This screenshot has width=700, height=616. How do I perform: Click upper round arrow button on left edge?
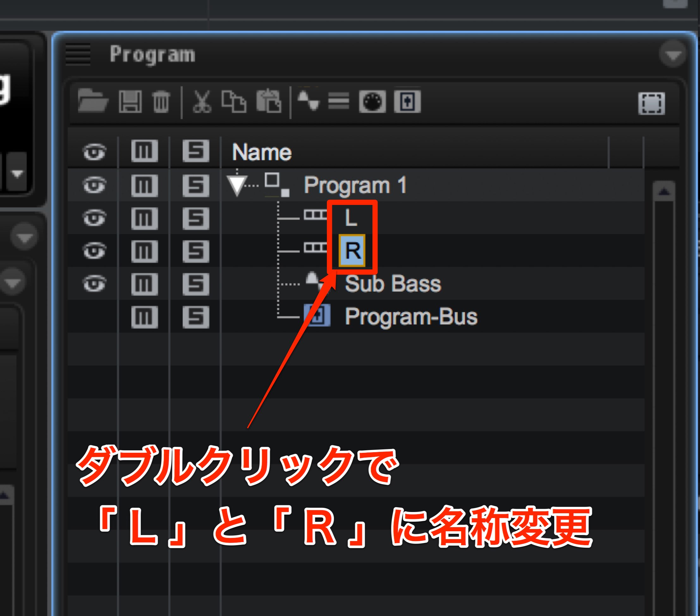[24, 237]
